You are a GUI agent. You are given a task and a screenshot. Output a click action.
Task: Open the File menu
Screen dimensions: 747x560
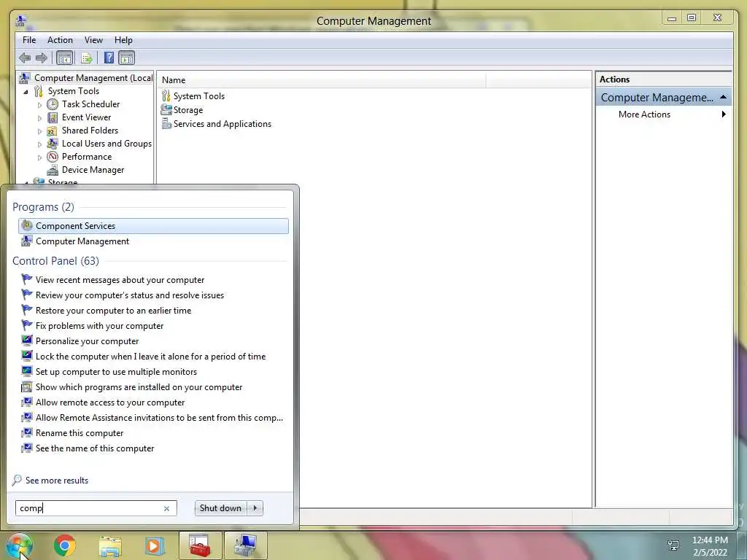(x=29, y=40)
